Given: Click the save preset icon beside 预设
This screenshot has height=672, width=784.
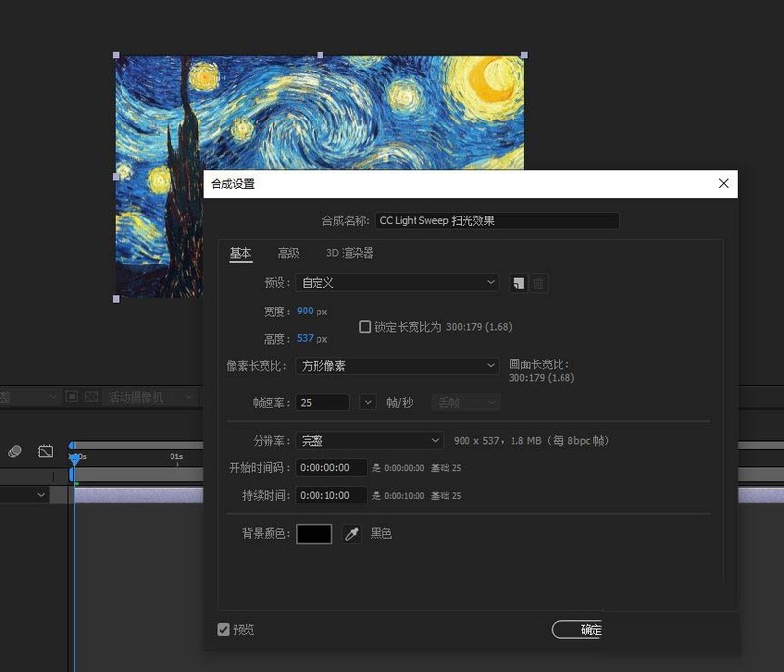Looking at the screenshot, I should (x=518, y=283).
